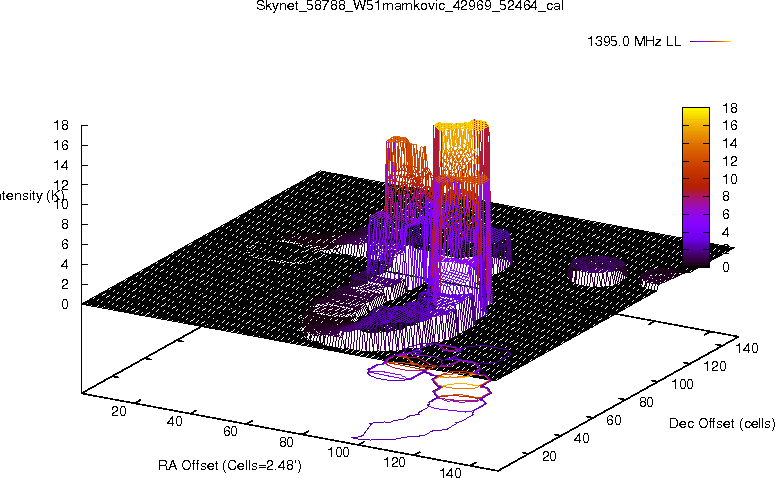775x478 pixels.
Task: Select the color bar label 14
Action: pos(730,143)
